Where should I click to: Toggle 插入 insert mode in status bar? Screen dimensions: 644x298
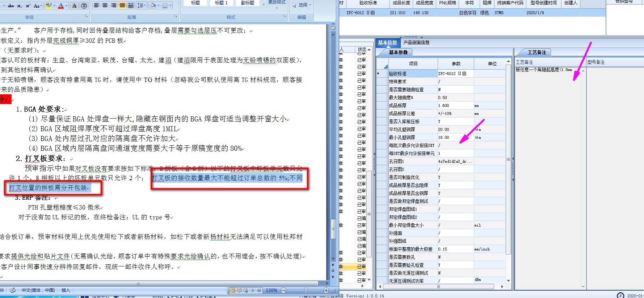click(x=66, y=290)
